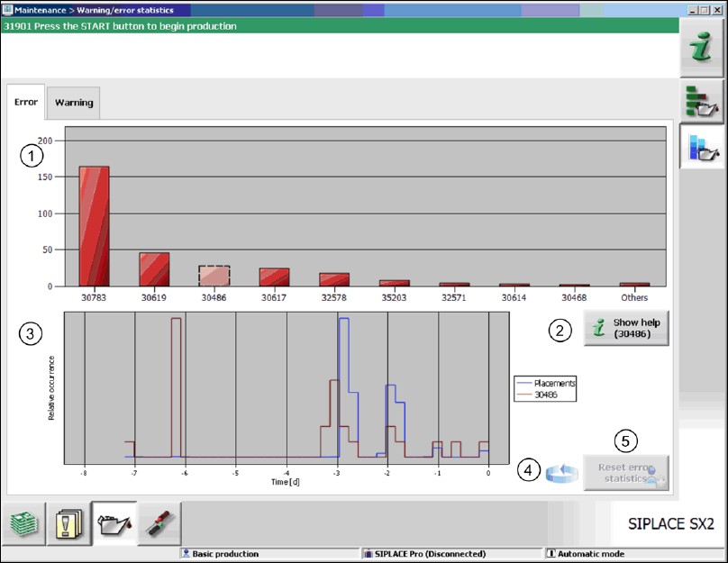Click Show help (30486) button
Image resolution: width=728 pixels, height=563 pixels.
(x=626, y=328)
